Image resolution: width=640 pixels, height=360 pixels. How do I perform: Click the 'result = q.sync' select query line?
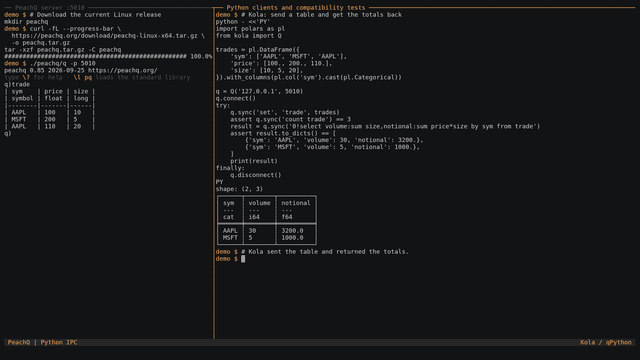(385, 126)
